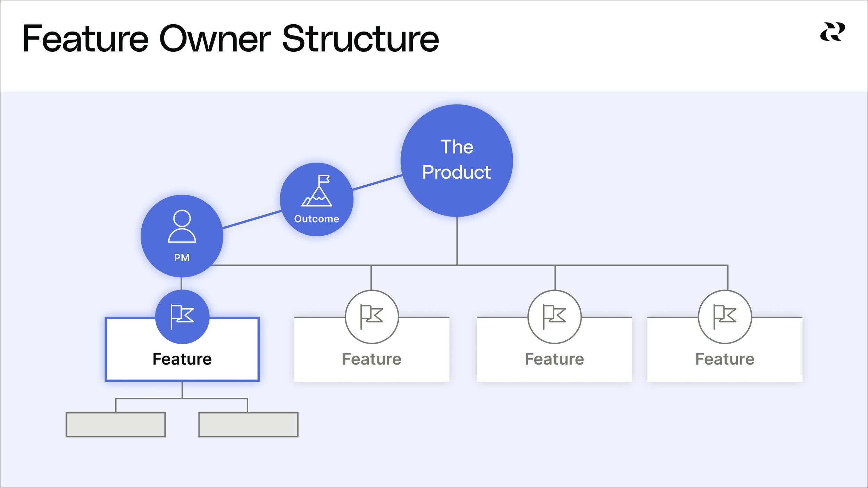The image size is (868, 488).
Task: Click the blue line between Outcome and Product
Action: [x=377, y=183]
